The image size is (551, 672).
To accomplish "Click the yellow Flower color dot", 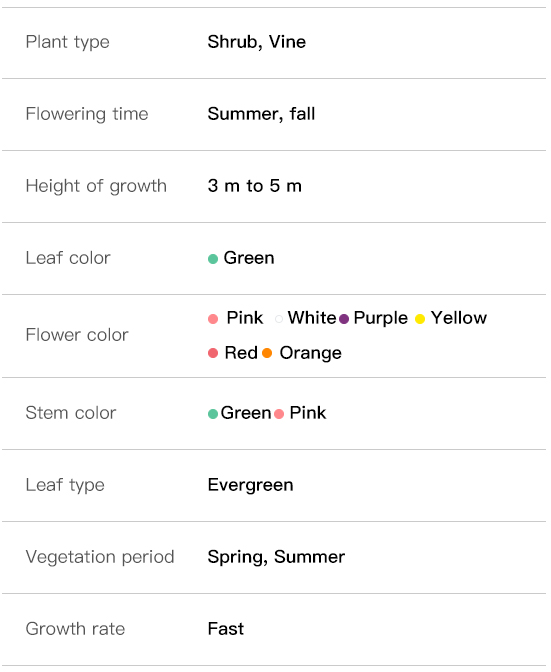I will pyautogui.click(x=420, y=319).
